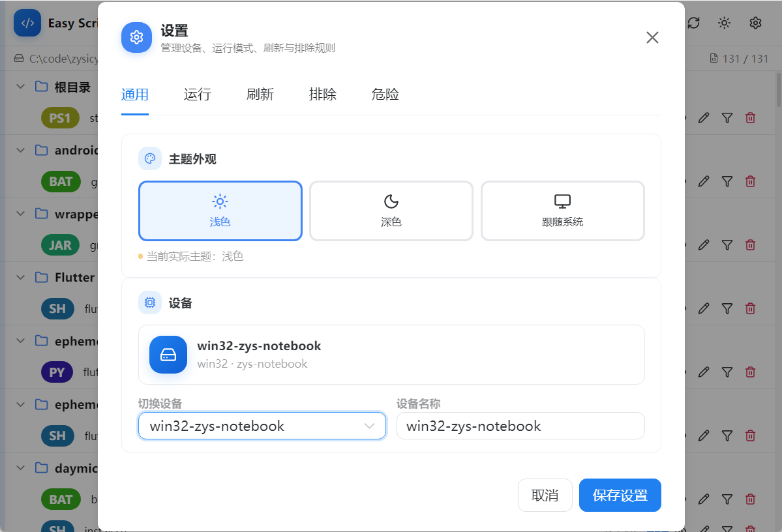
Task: Click the gear settings icon in header
Action: pos(755,23)
